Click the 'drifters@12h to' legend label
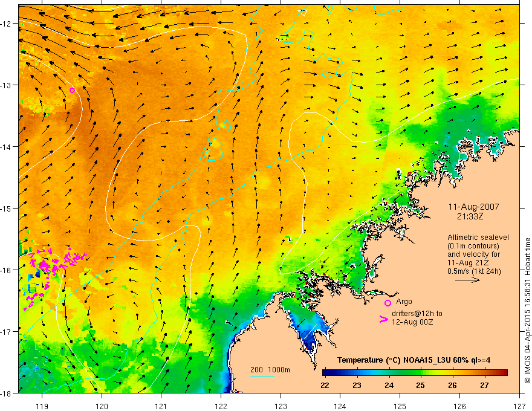Screen dimensions: 532x411 (417, 314)
